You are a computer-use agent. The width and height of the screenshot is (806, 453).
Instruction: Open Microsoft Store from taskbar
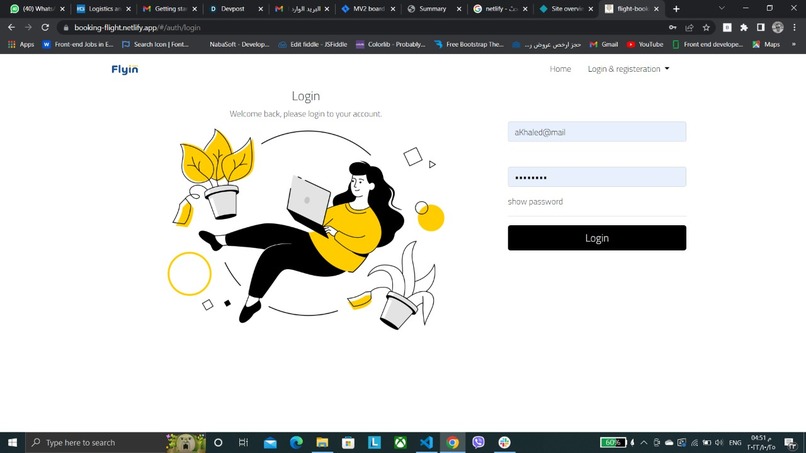[x=348, y=442]
